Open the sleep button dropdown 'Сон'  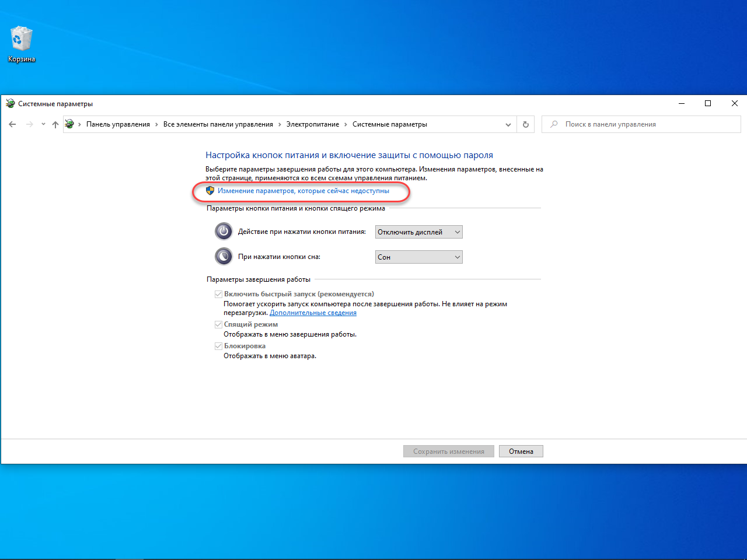(419, 257)
